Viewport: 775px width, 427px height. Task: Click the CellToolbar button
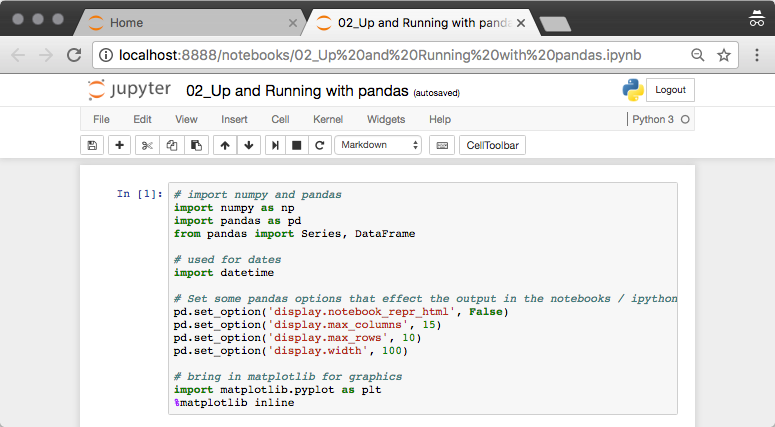click(x=494, y=145)
